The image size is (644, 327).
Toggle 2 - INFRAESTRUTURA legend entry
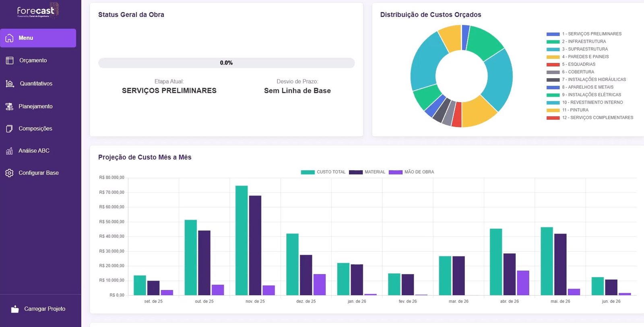tap(583, 41)
